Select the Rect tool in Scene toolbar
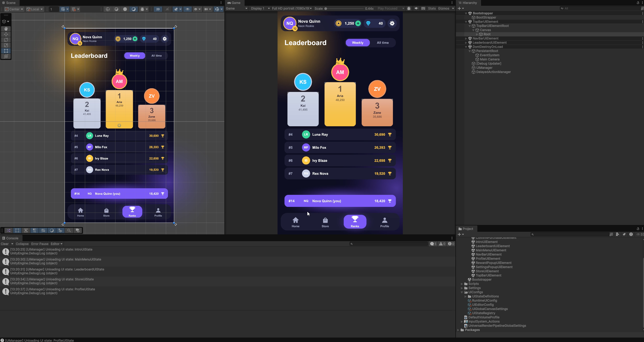Screen dimensions: 644x342 point(6,51)
